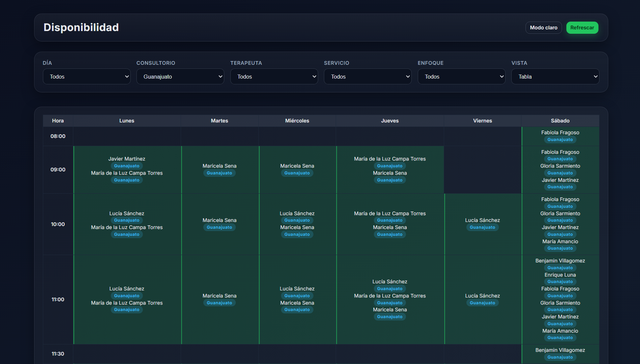Click the Viernes column header
The width and height of the screenshot is (640, 364).
[x=482, y=121]
